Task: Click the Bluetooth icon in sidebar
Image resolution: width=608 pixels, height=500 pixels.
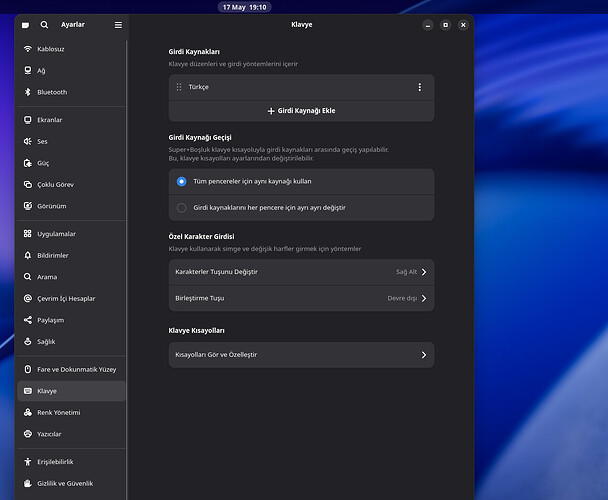Action: coord(28,92)
